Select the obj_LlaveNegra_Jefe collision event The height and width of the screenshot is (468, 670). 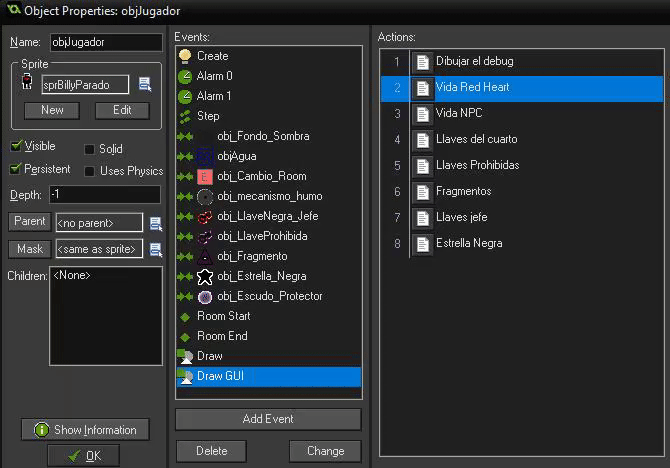point(269,216)
